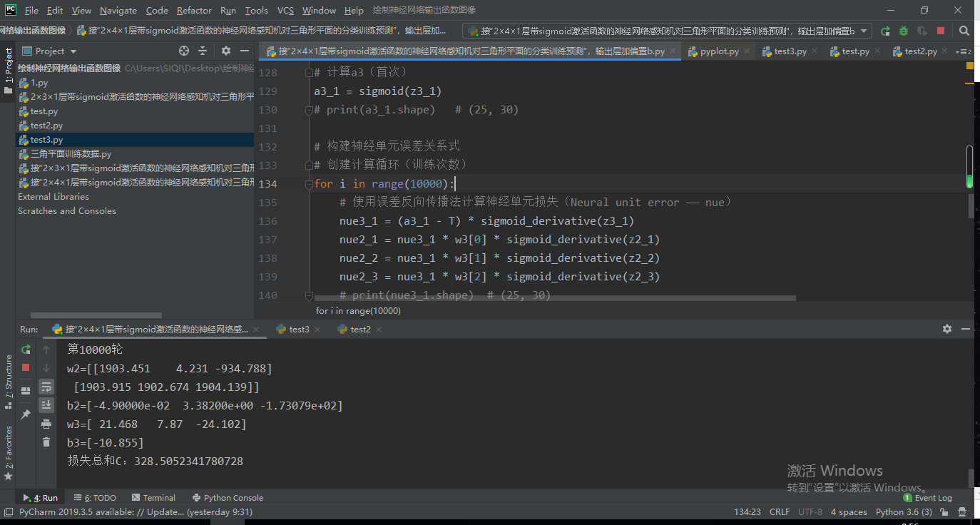Open the VCS menu
This screenshot has width=980, height=525.
tap(285, 11)
